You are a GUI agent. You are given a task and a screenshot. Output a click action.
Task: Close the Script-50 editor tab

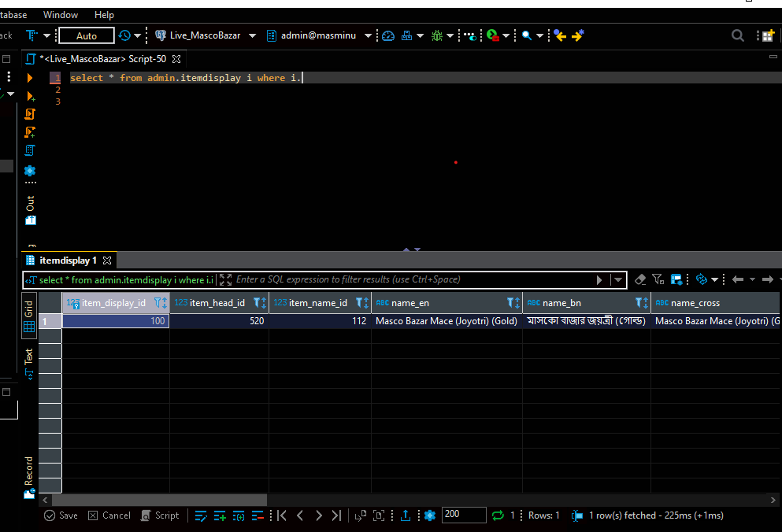176,59
